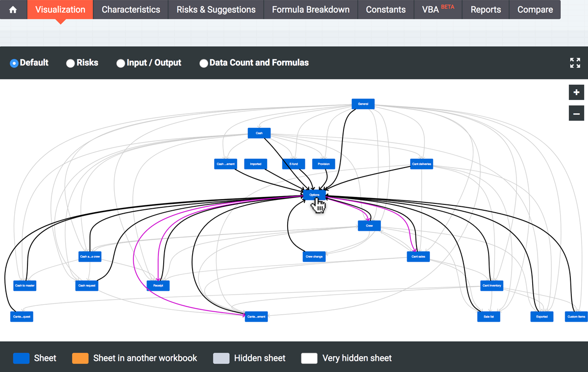Click the Cant sales sheet node
This screenshot has width=588, height=372.
point(418,256)
